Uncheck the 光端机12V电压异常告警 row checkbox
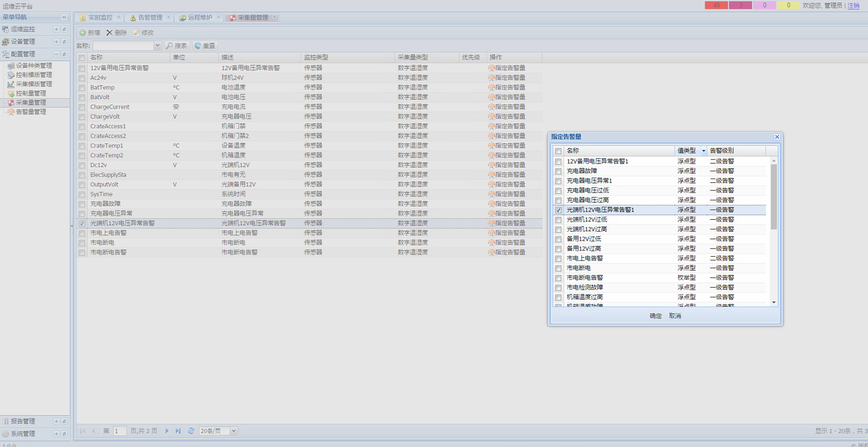Screen dimensions: 868x447 tap(82, 224)
